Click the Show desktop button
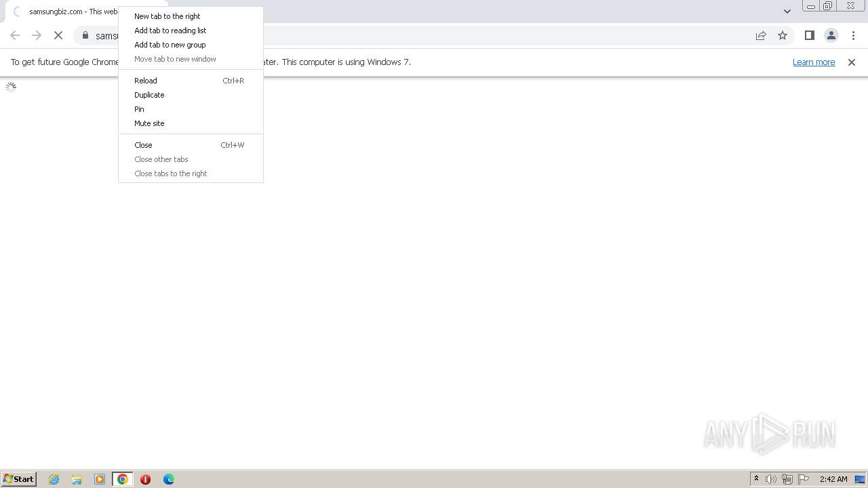The image size is (868, 488). coord(860,479)
